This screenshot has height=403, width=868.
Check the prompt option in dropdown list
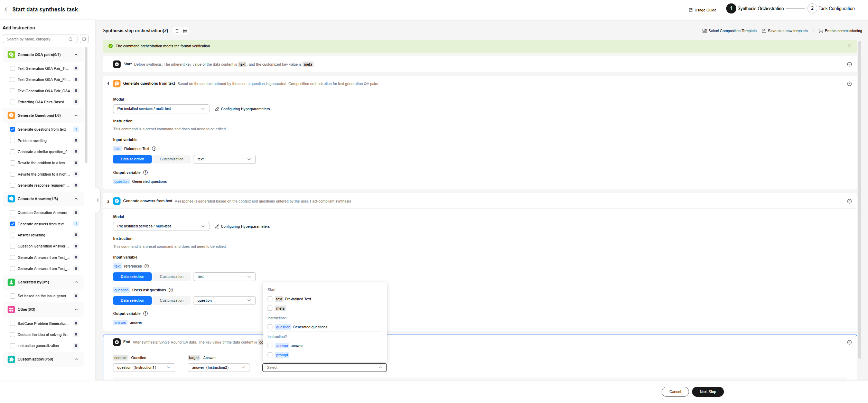pyautogui.click(x=270, y=355)
